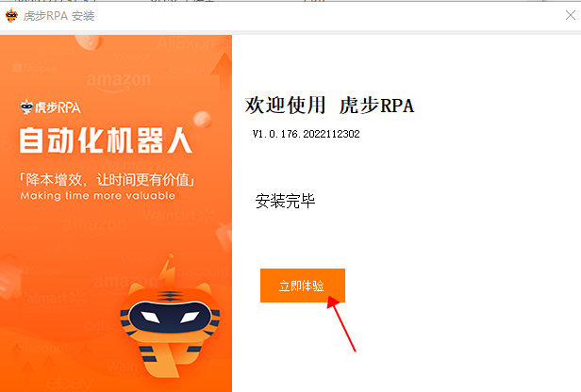Click the version text V1.0.176.2022112302

coord(306,134)
